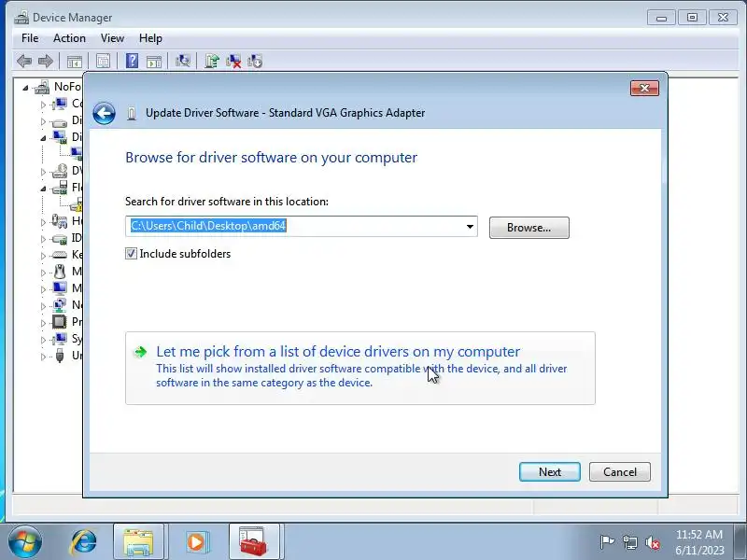Screen dimensions: 747x560
Task: Select the Keyboards category icon
Action: [60, 255]
